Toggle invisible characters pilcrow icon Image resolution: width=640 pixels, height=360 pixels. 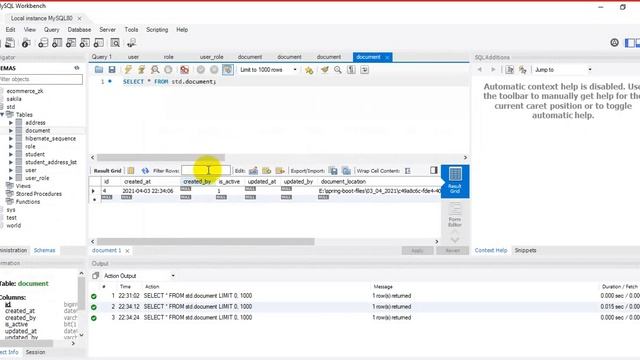[x=351, y=70]
